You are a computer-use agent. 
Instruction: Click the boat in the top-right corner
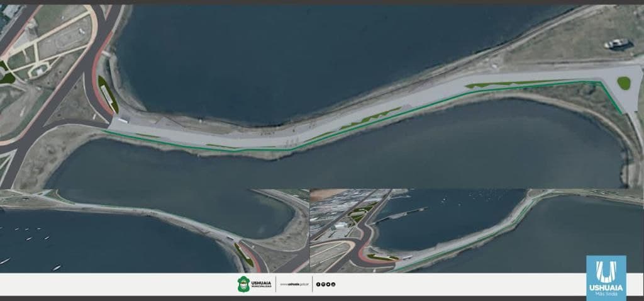coord(618,43)
